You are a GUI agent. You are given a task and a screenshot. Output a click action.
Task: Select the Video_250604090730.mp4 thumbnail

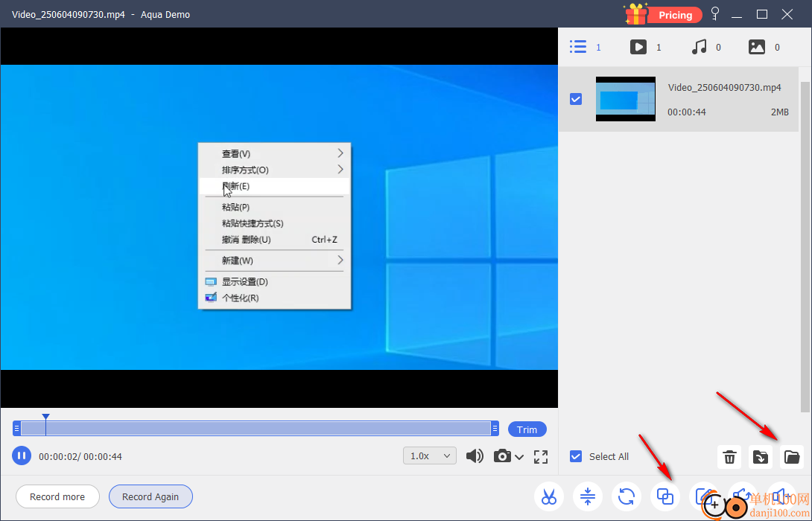click(626, 99)
